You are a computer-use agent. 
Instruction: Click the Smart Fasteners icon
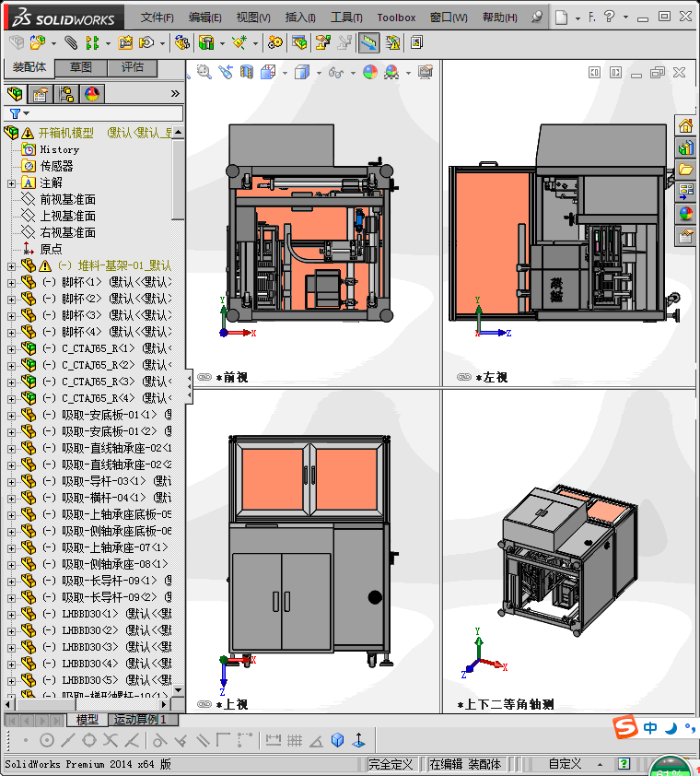point(125,43)
